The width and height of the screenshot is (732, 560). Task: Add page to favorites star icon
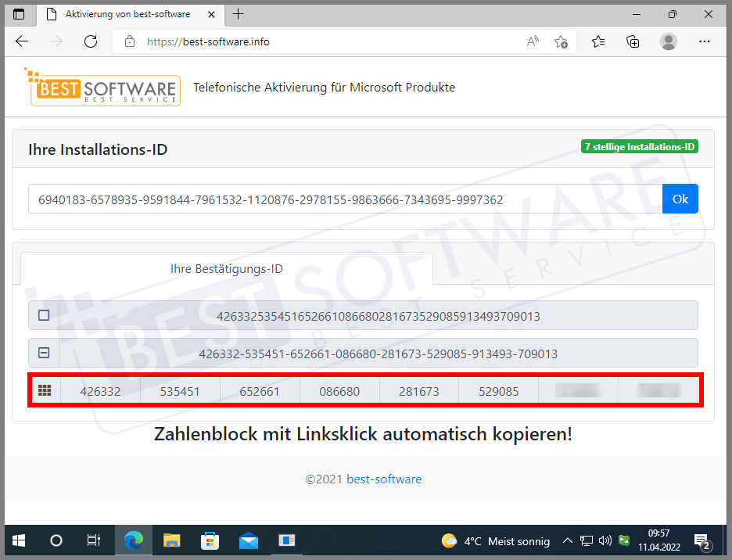coord(561,42)
